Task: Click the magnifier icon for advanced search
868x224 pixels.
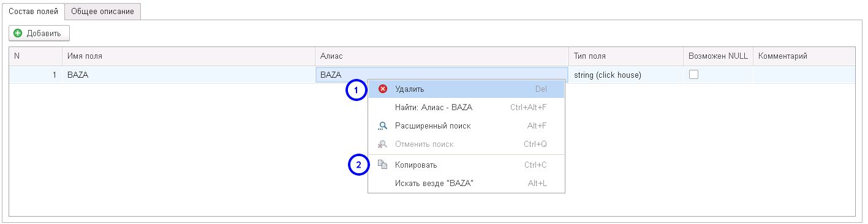Action: pos(383,126)
